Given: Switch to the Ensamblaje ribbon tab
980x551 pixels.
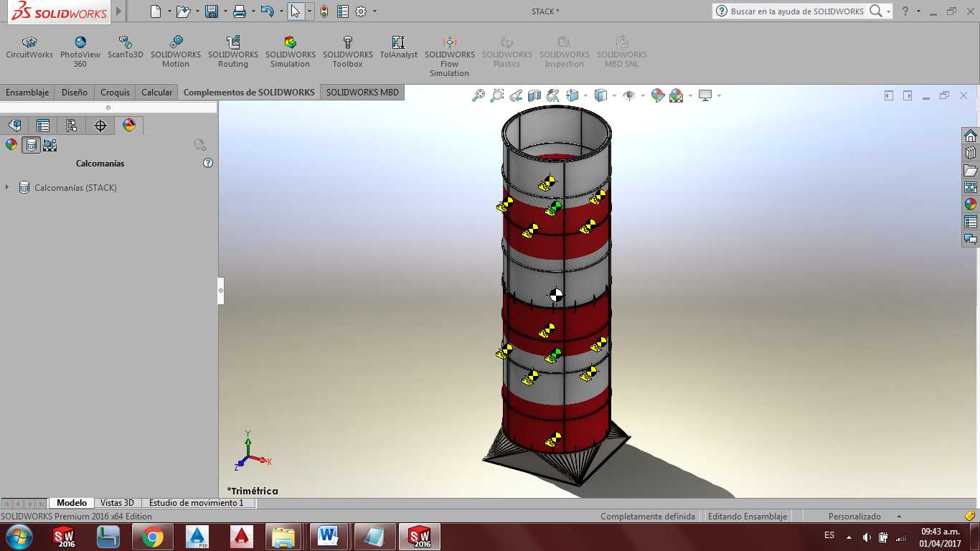Looking at the screenshot, I should click(x=27, y=93).
